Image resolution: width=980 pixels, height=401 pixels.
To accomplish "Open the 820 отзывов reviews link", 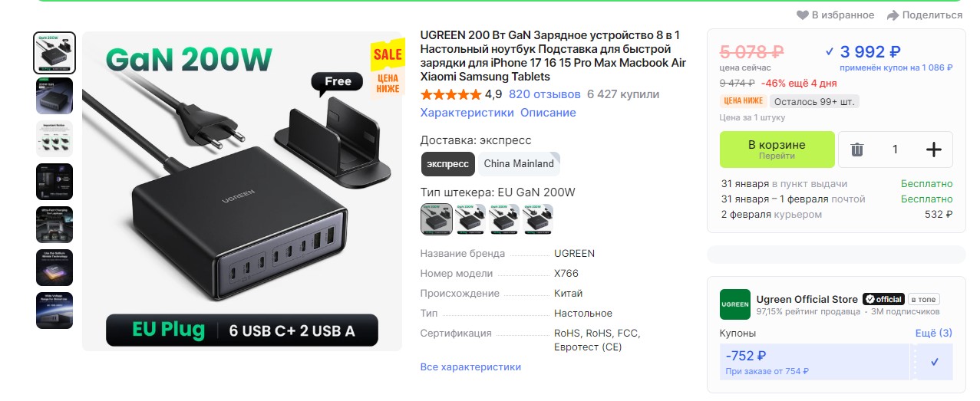I will point(545,95).
